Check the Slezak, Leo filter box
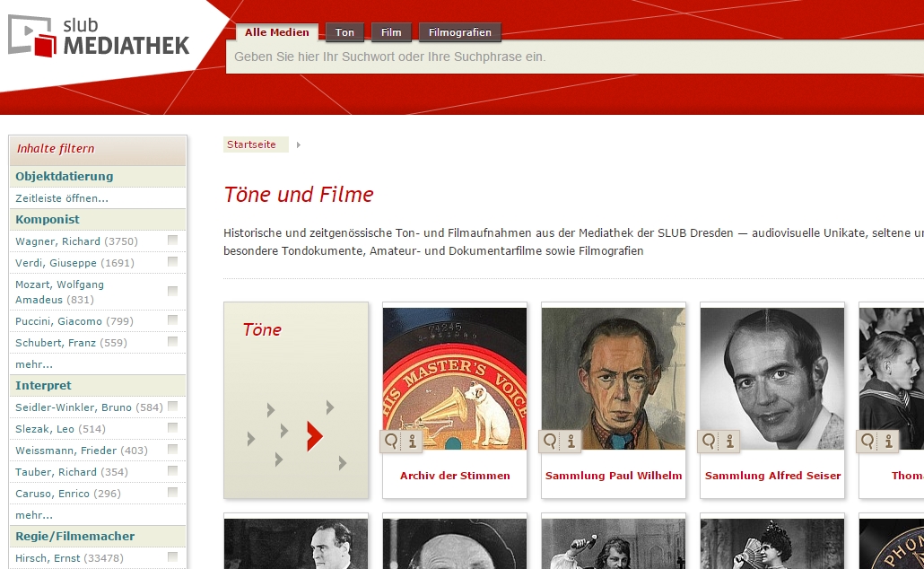This screenshot has width=924, height=569. 172,427
